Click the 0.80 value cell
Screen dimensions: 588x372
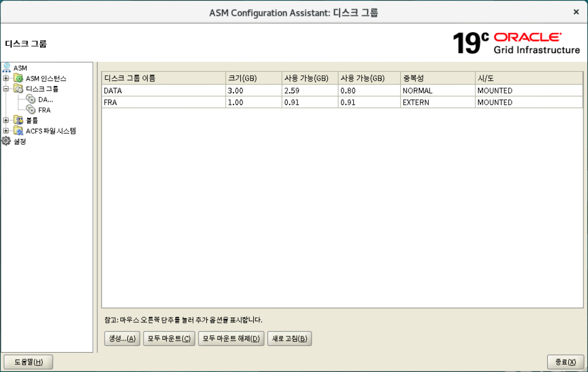(x=369, y=91)
